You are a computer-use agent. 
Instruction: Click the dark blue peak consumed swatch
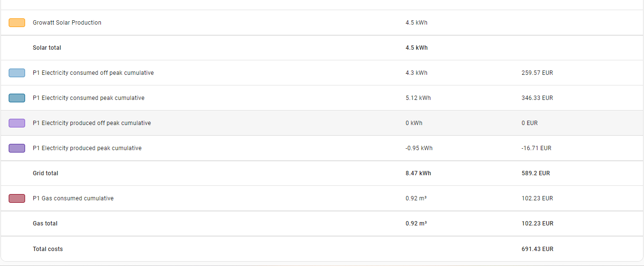point(17,98)
